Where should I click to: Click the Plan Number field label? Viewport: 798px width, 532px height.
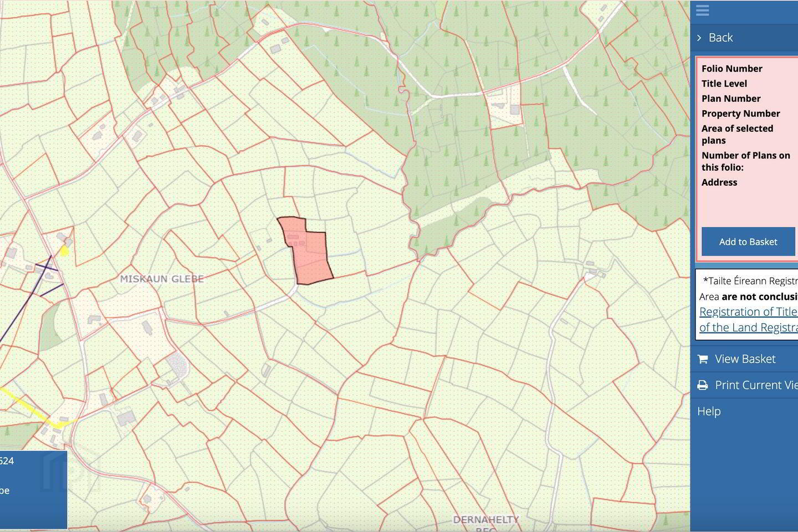coord(731,99)
